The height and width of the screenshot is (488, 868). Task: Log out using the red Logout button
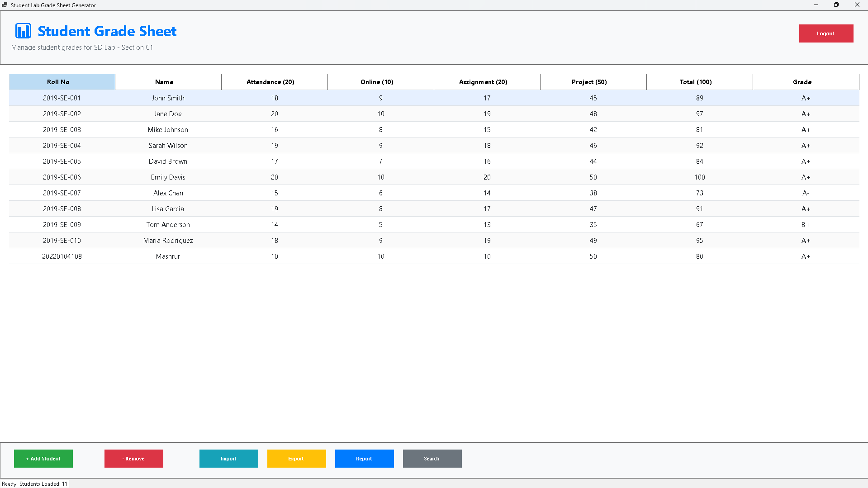[826, 33]
